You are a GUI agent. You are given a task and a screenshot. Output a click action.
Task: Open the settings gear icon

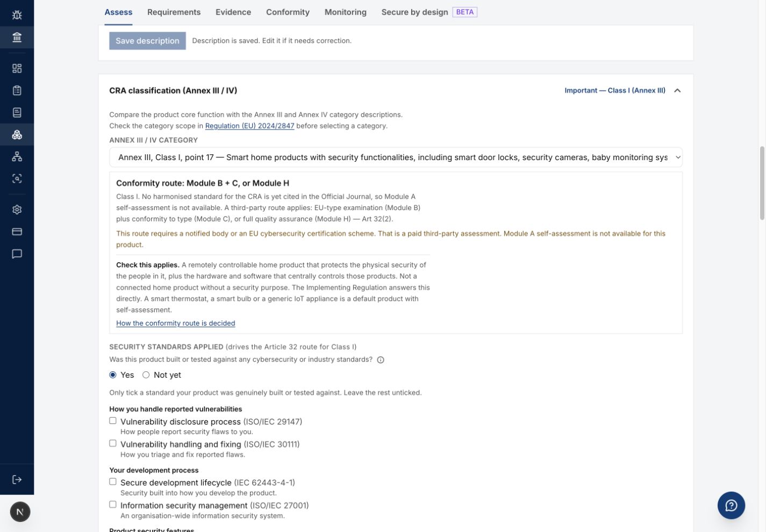click(x=17, y=210)
